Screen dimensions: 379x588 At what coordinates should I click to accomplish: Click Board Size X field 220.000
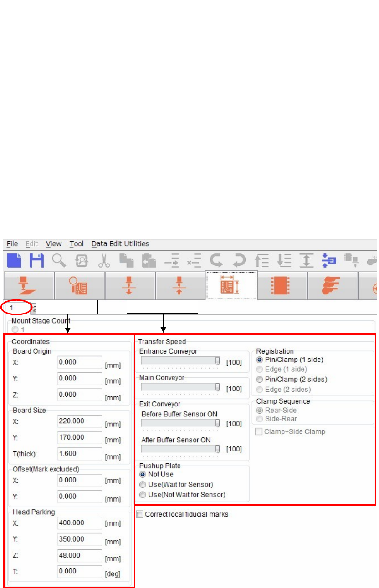pyautogui.click(x=80, y=421)
